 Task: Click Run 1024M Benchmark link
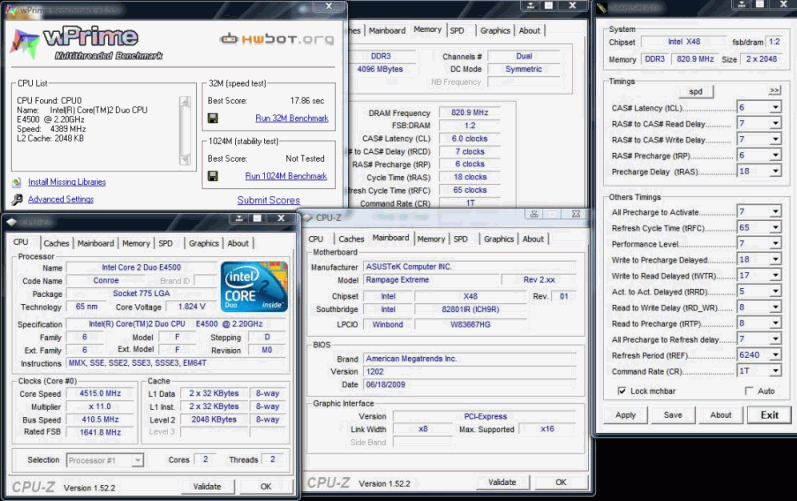(286, 176)
